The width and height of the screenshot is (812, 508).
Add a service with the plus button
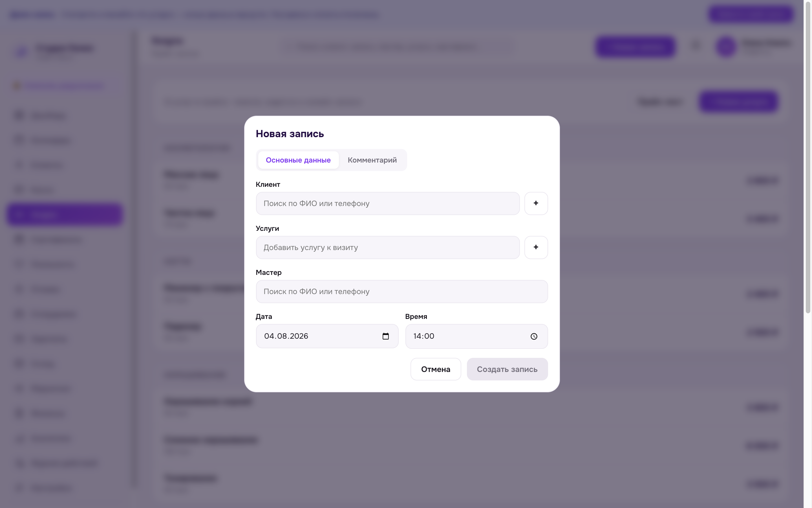point(536,247)
